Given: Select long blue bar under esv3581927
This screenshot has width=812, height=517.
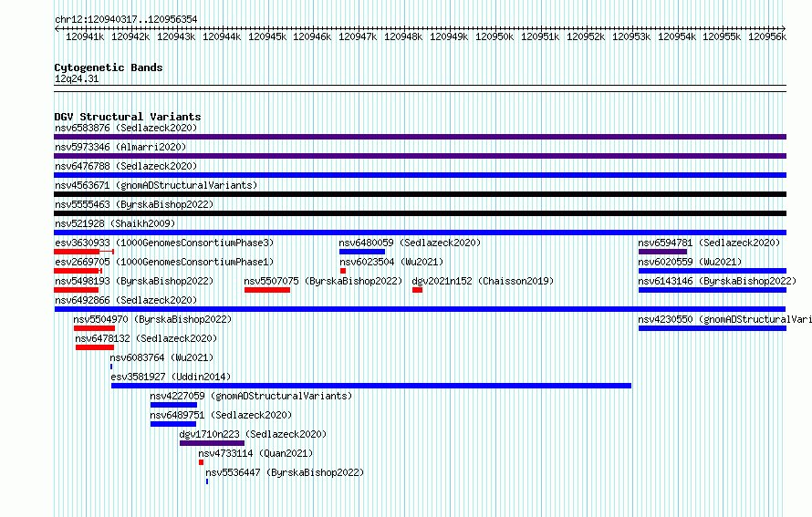Looking at the screenshot, I should click(x=371, y=386).
